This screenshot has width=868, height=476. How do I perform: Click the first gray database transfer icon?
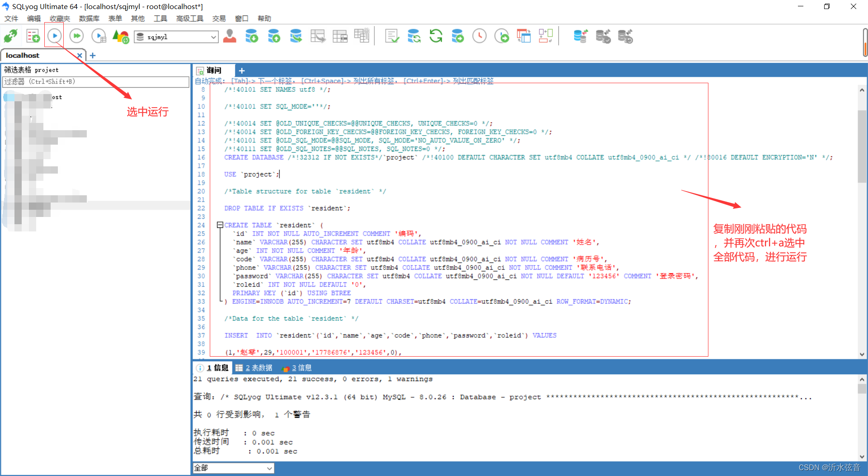point(603,36)
